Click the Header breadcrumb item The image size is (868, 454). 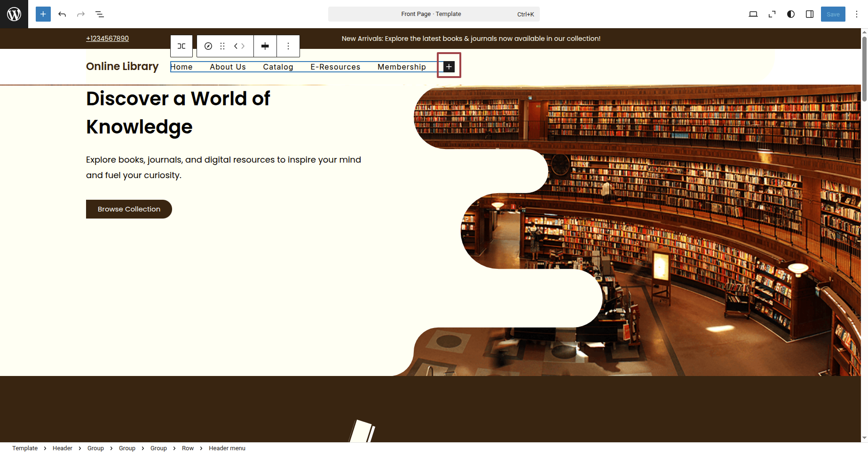click(x=63, y=448)
